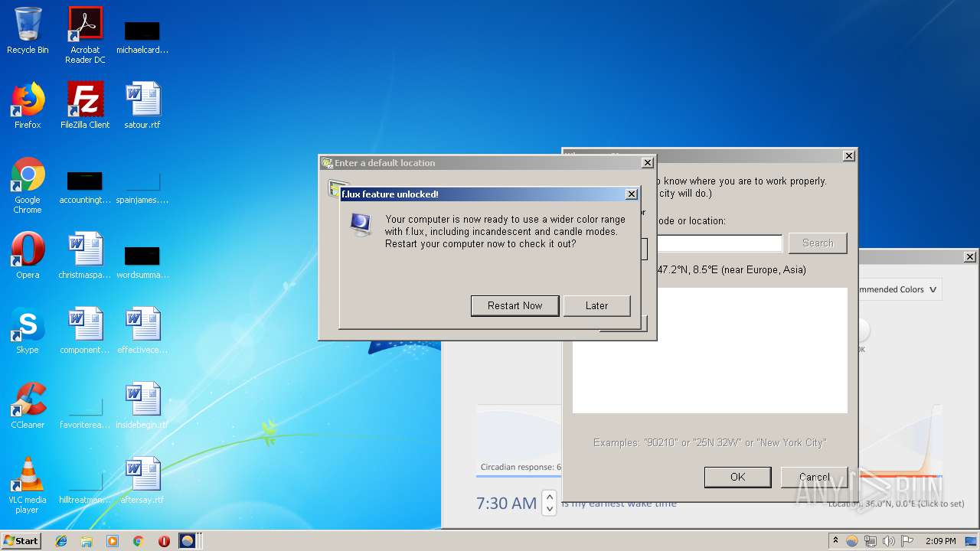Open Chrome from the taskbar

coord(139,541)
